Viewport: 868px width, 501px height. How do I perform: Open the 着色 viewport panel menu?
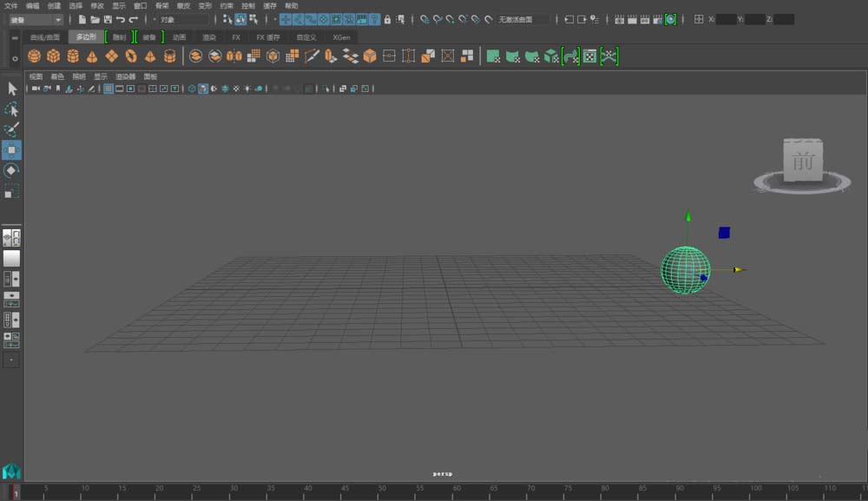[x=57, y=76]
